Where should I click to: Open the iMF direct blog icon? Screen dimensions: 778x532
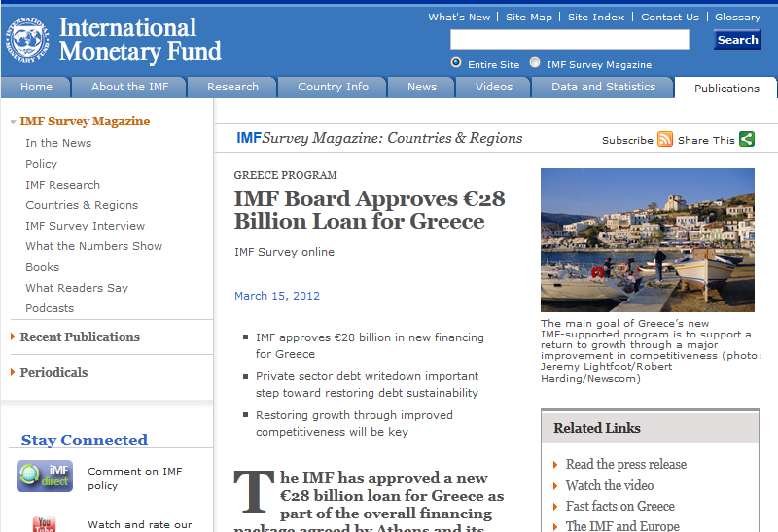coord(45,477)
